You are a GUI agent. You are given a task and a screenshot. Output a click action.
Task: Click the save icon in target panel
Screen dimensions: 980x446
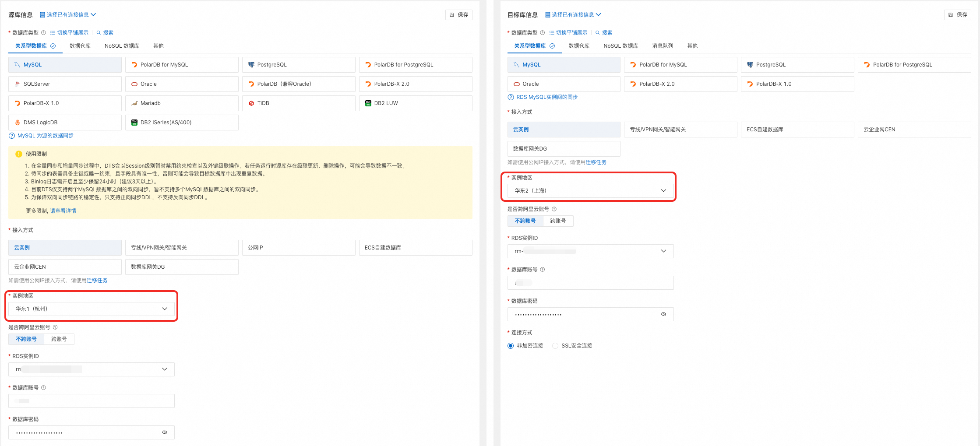click(x=951, y=15)
